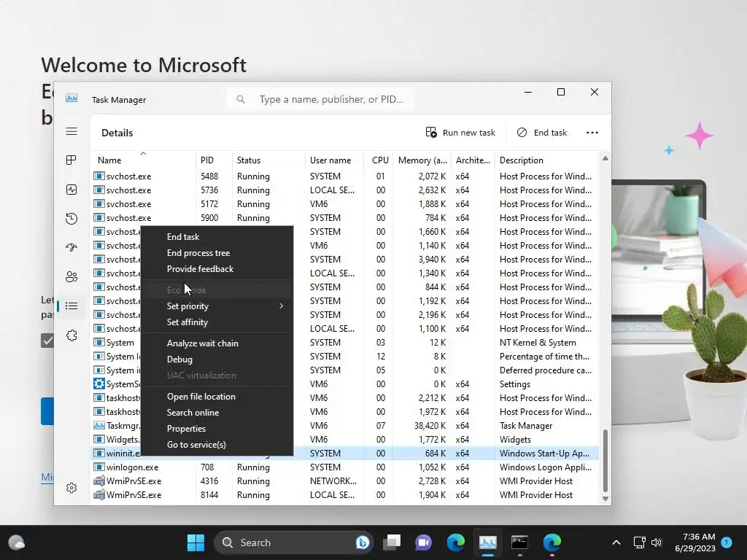This screenshot has width=747, height=560.
Task: Sort by the Architecture column header
Action: click(473, 160)
